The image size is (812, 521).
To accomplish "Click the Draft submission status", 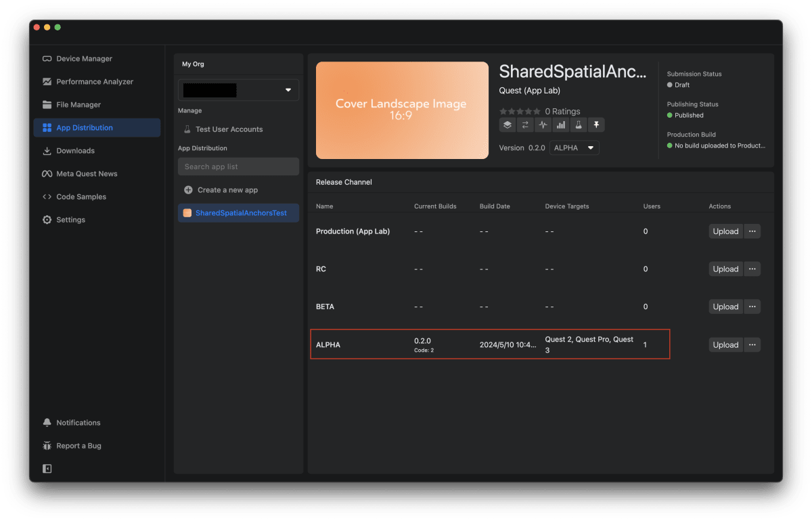I will [678, 85].
